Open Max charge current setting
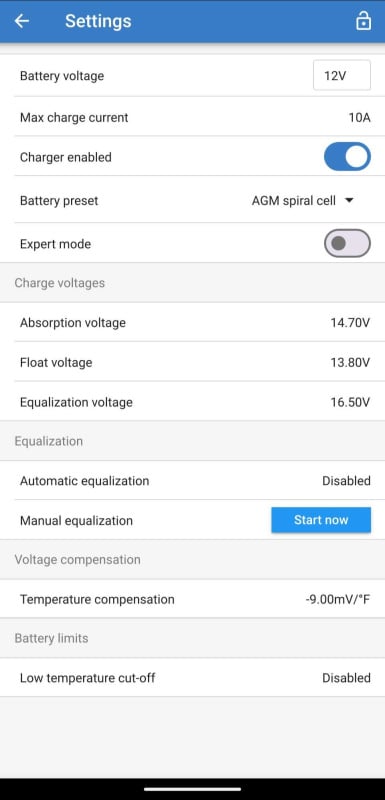The image size is (385, 800). pyautogui.click(x=192, y=117)
